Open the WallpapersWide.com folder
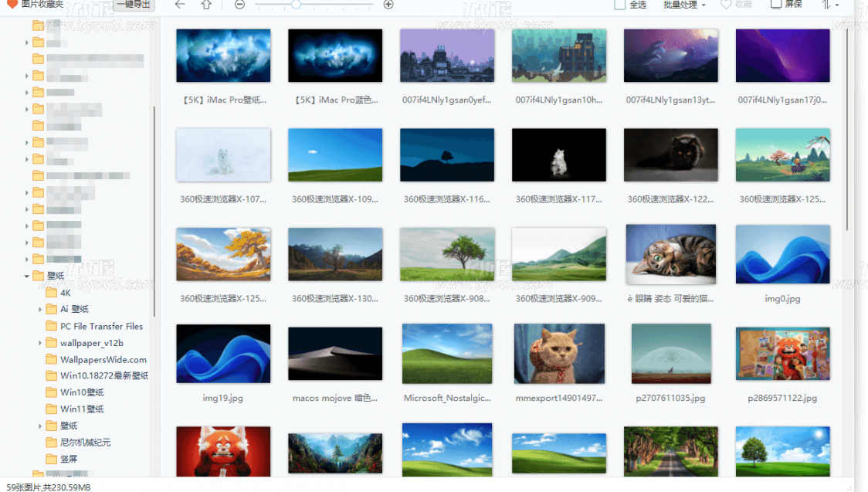Screen dimensions: 868x492 coord(96,359)
